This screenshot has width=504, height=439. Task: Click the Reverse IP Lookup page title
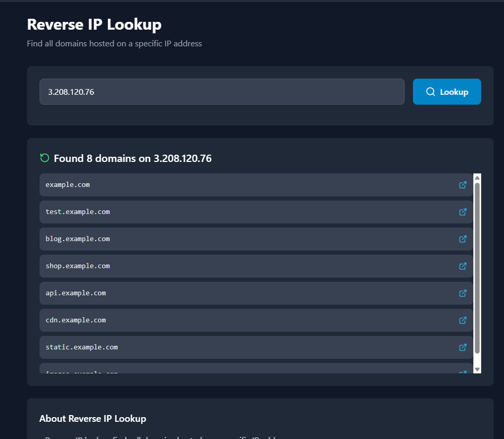[94, 25]
